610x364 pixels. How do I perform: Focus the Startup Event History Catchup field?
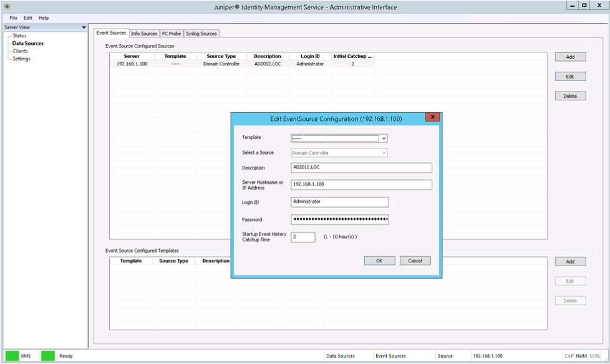click(303, 237)
